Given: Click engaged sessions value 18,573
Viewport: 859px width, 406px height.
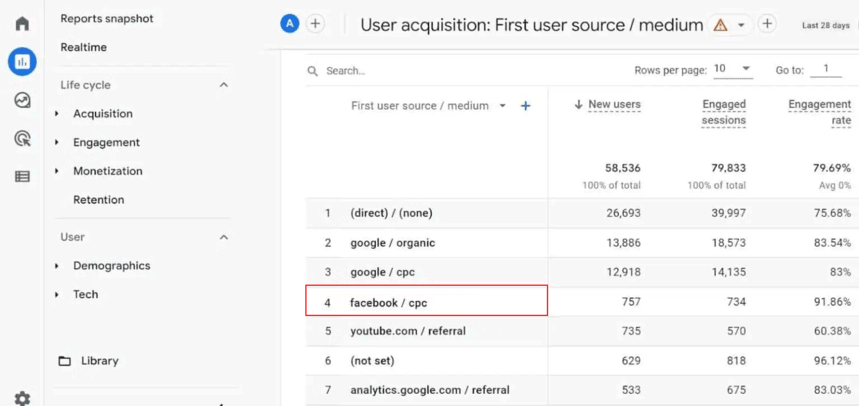Looking at the screenshot, I should (728, 242).
